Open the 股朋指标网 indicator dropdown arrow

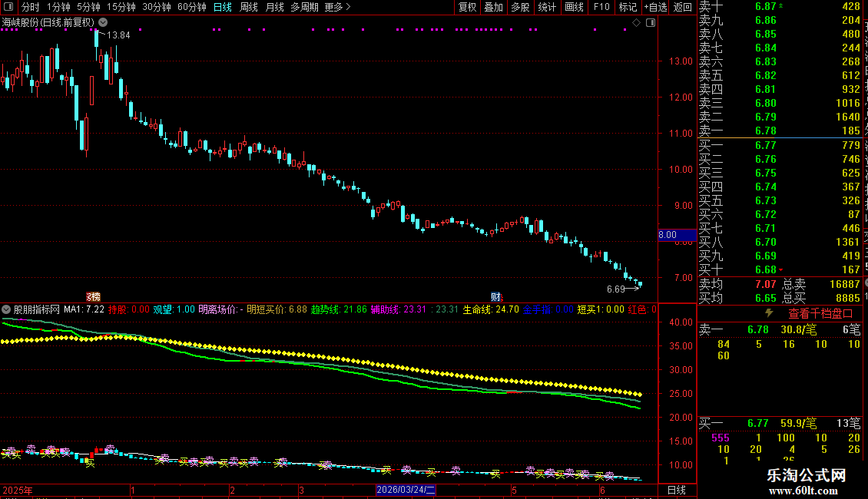(x=6, y=309)
